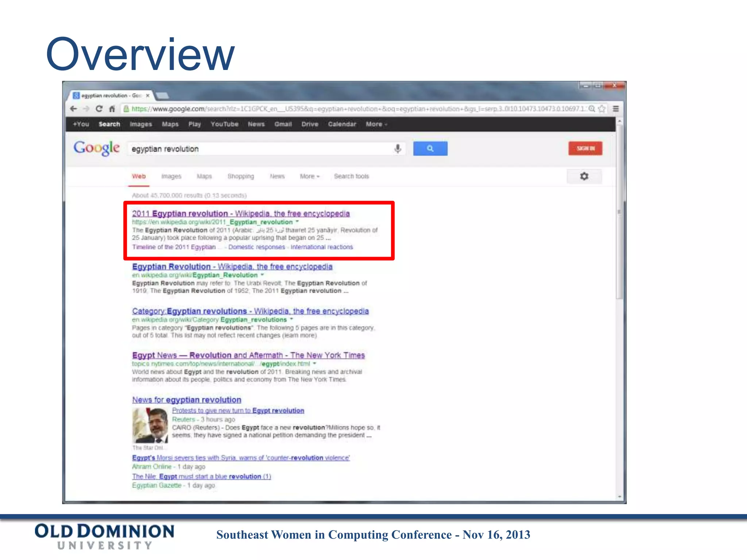The height and width of the screenshot is (560, 747).
Task: Click the Google logo
Action: [97, 148]
